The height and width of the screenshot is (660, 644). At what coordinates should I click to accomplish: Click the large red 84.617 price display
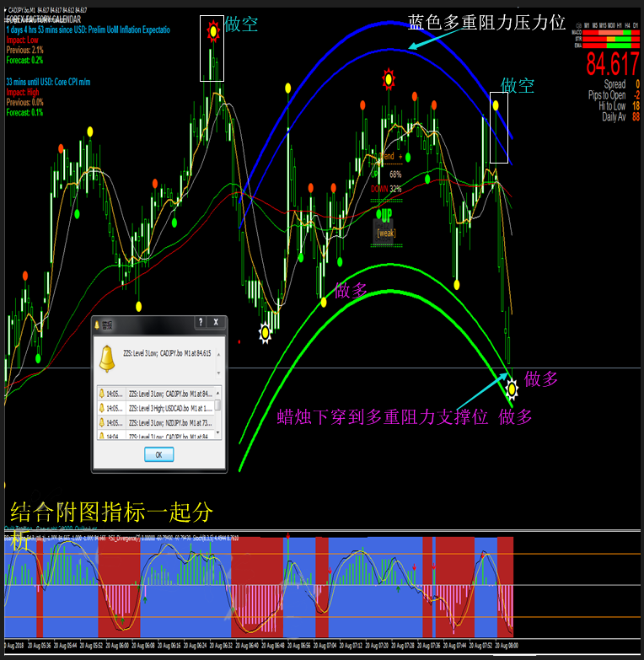(613, 64)
